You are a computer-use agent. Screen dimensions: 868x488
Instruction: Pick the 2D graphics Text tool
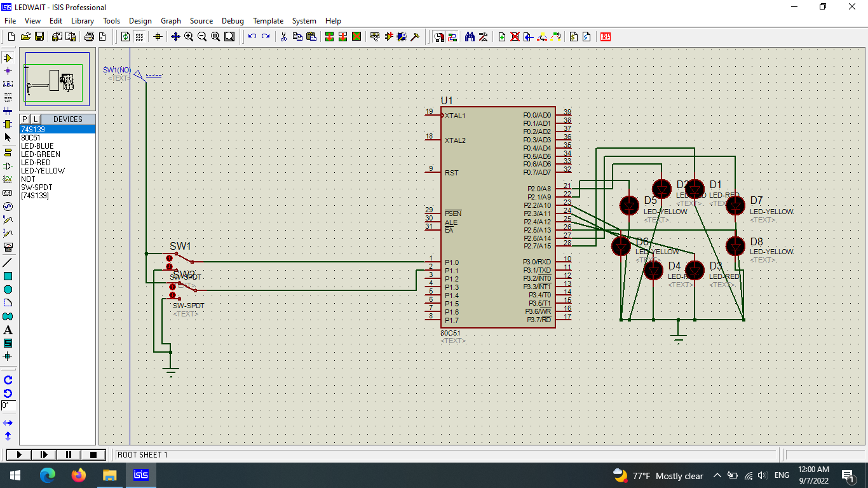pyautogui.click(x=8, y=330)
